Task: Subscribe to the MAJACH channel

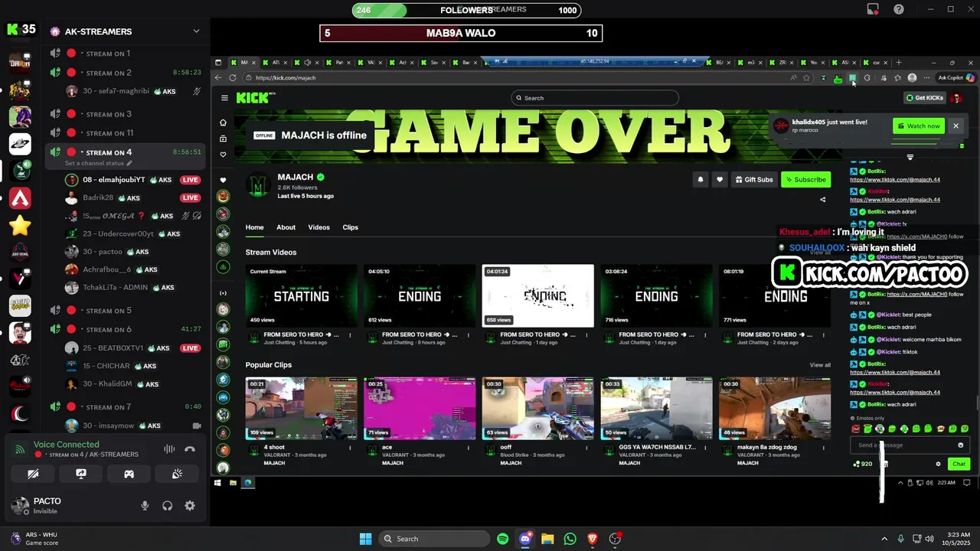Action: click(x=805, y=179)
